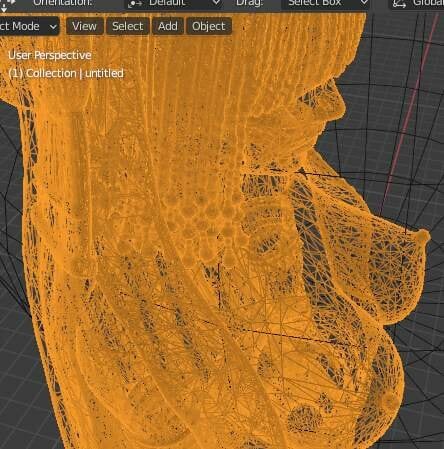
Task: Open the Orientation Default dropdown
Action: click(174, 4)
